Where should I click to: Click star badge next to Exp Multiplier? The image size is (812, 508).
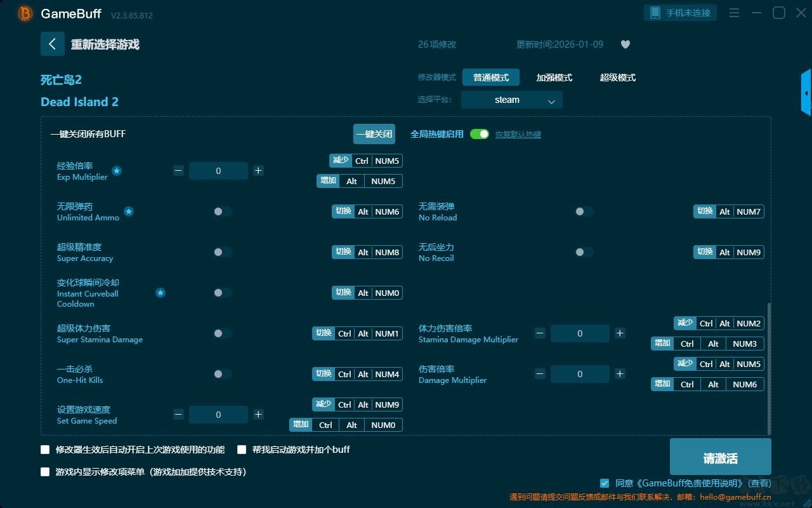(x=117, y=171)
